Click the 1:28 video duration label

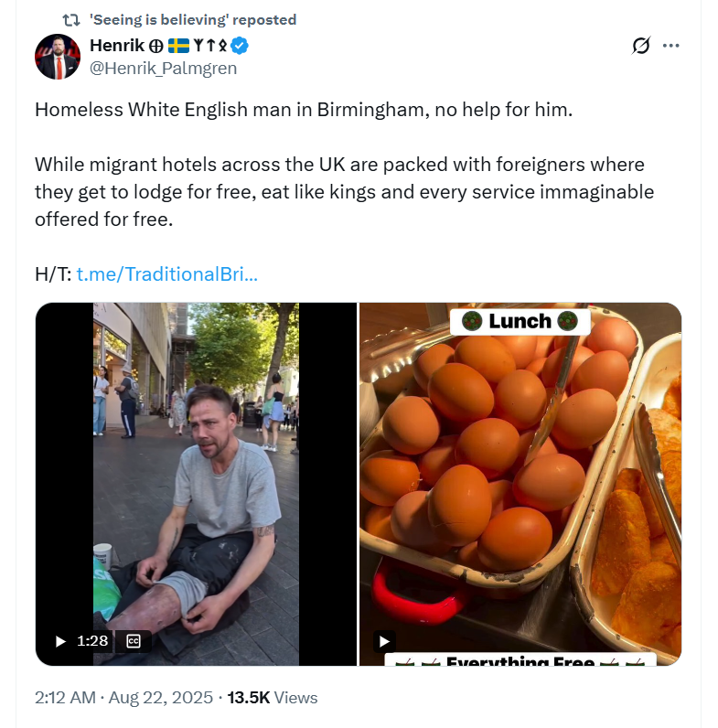(93, 641)
